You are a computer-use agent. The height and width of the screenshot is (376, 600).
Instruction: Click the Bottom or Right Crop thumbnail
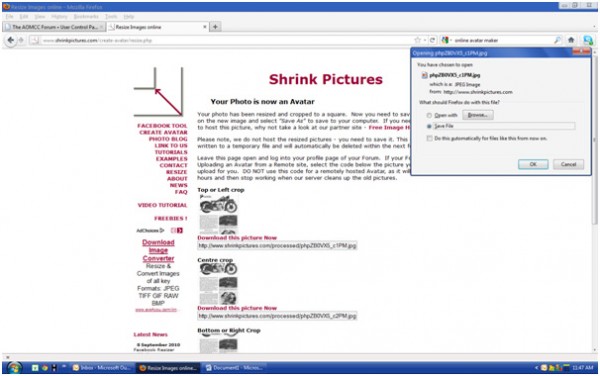pyautogui.click(x=218, y=343)
